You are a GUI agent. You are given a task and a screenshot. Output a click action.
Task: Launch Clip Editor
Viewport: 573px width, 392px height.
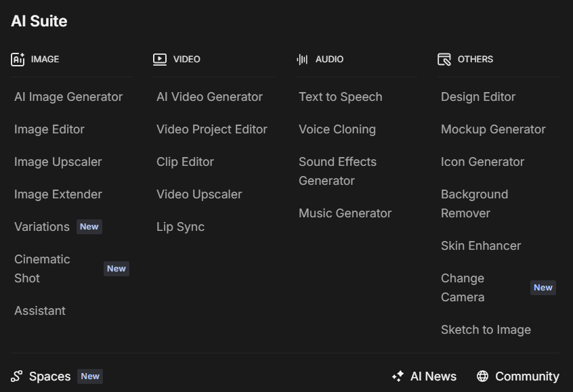pos(186,162)
